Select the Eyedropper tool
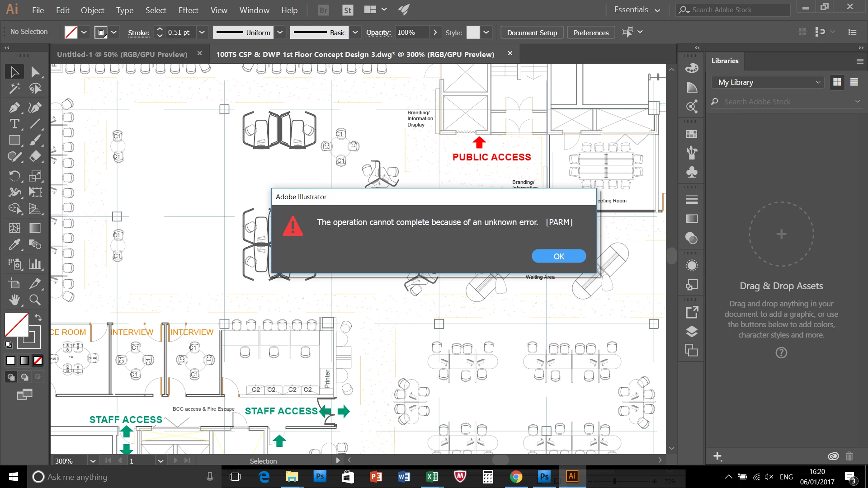This screenshot has height=488, width=868. point(14,244)
